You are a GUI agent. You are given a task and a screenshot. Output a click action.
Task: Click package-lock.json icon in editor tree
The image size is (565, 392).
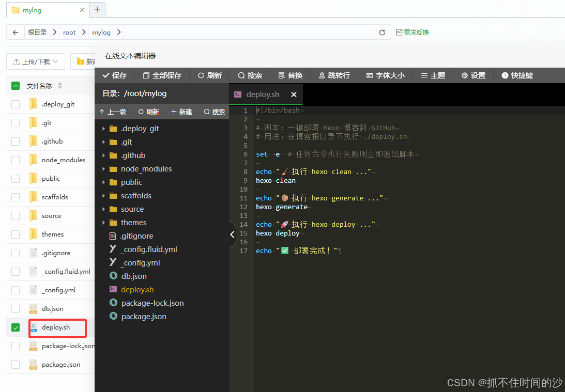tap(113, 303)
